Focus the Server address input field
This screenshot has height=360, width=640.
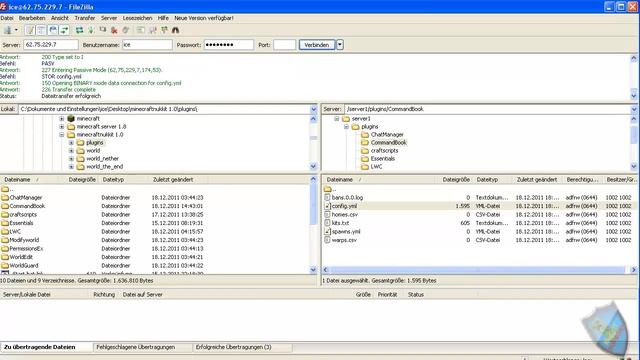click(51, 44)
